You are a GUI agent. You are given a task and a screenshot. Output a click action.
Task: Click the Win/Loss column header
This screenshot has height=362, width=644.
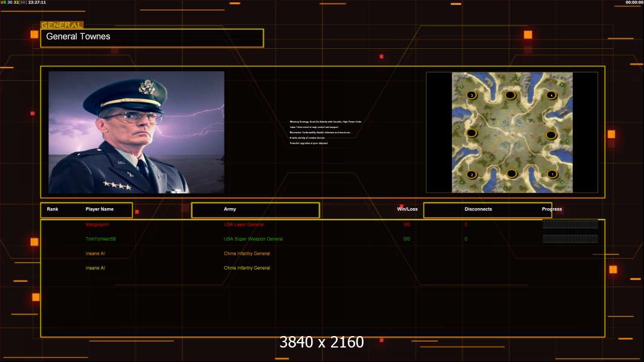[x=407, y=209]
